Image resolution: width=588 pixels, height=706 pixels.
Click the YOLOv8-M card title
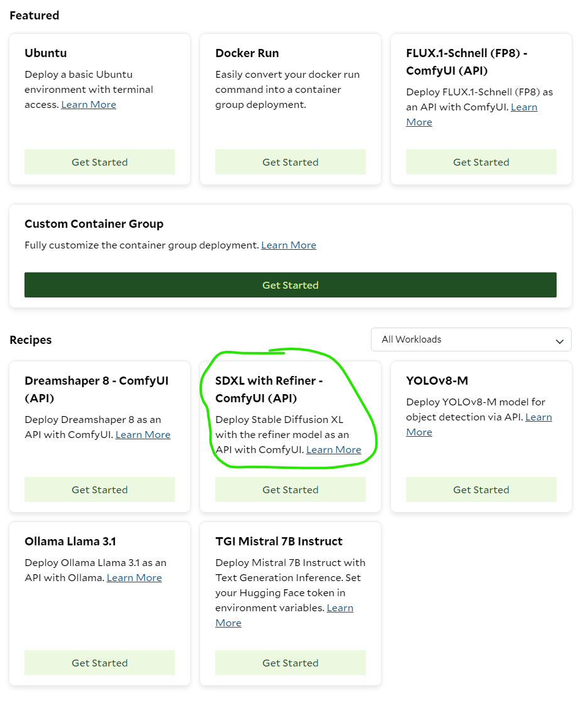(x=437, y=380)
